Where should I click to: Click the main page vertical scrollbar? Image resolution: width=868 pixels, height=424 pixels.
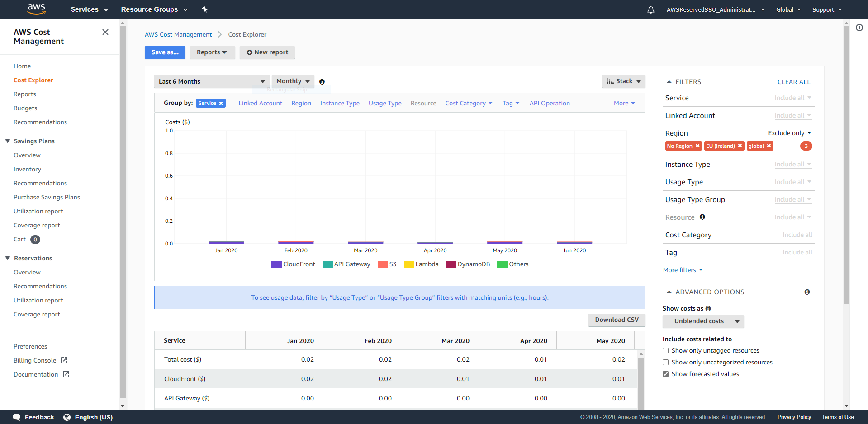tap(846, 165)
